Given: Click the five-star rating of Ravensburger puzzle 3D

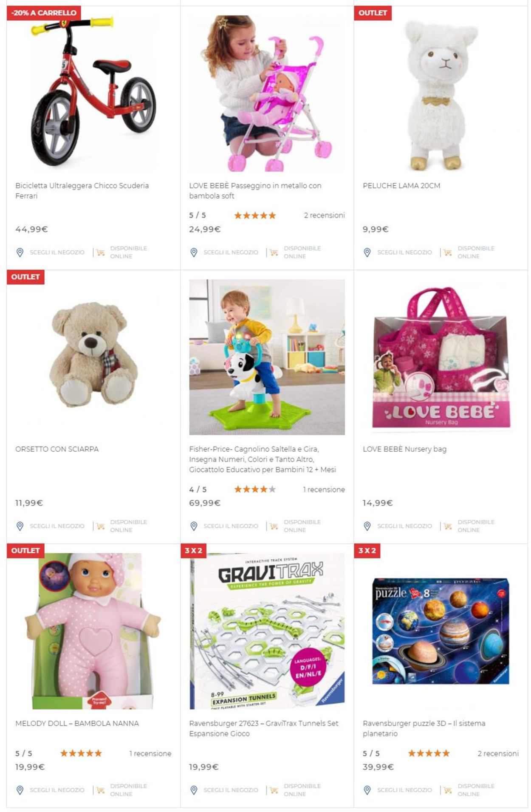Looking at the screenshot, I should (x=429, y=753).
